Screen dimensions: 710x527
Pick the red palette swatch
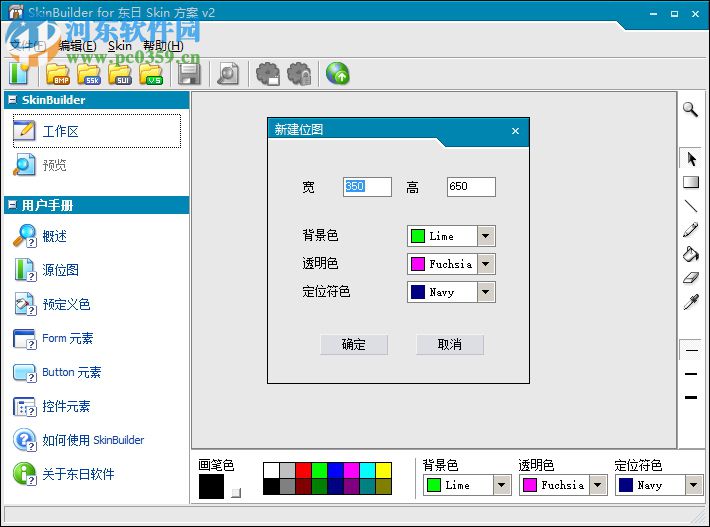[x=303, y=470]
